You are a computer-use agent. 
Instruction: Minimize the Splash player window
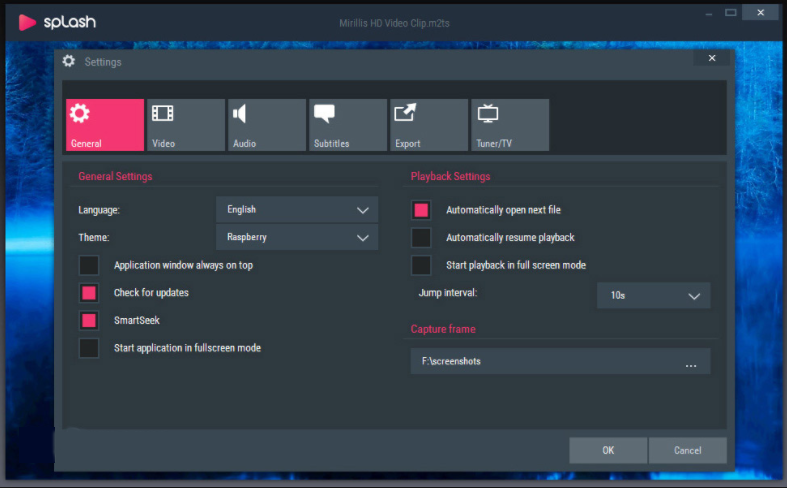pyautogui.click(x=708, y=14)
